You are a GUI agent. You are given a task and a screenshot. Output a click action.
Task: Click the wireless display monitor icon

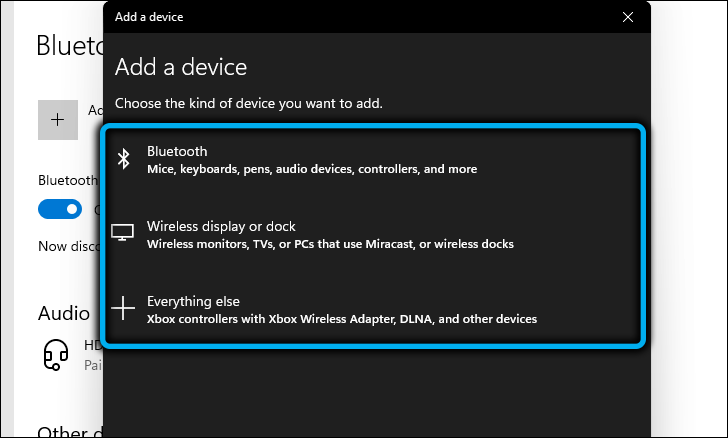tap(123, 233)
